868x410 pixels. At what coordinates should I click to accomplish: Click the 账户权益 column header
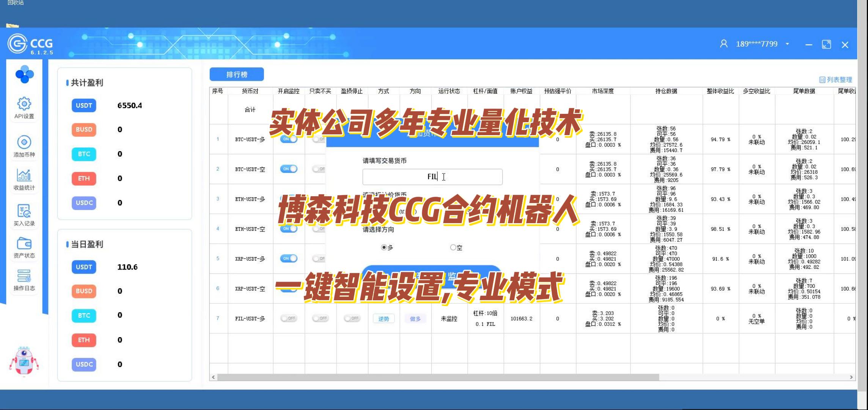coord(521,91)
